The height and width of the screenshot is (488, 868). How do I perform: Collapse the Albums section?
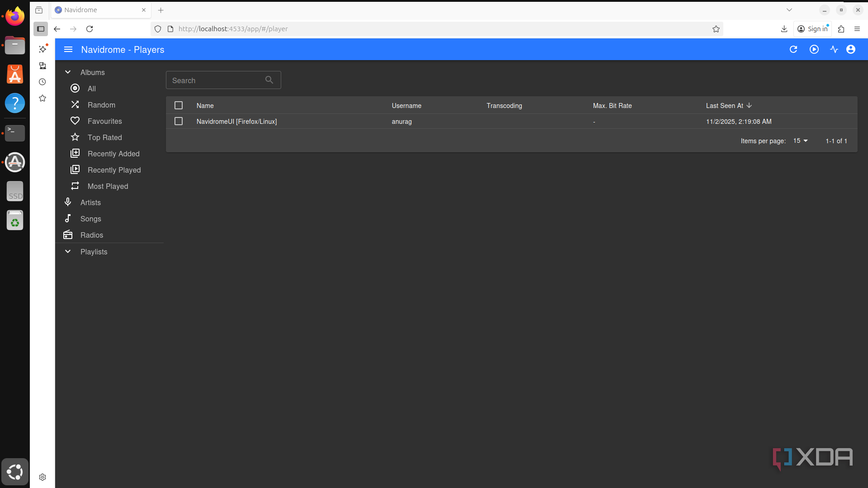point(68,72)
